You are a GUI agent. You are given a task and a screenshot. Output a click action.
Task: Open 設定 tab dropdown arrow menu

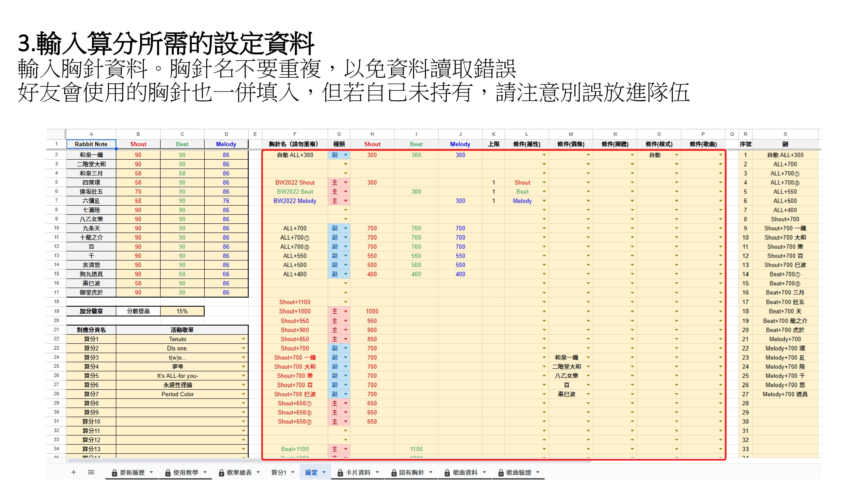pos(324,472)
